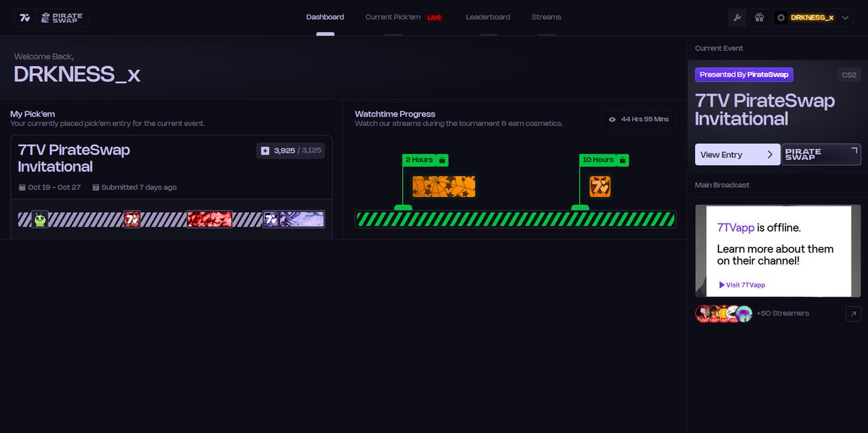Select the orange pumpkin paint reward
868x433 pixels.
tap(444, 186)
